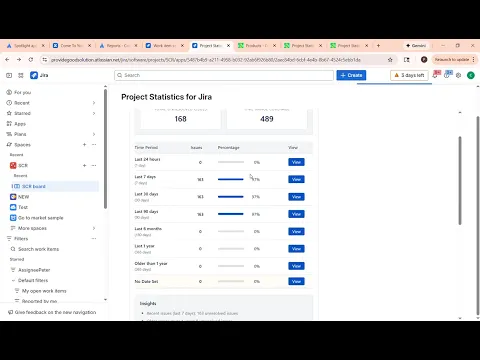Expand the Plans sidebar chevron
Viewport: 480px width, 360px height.
coord(94,134)
